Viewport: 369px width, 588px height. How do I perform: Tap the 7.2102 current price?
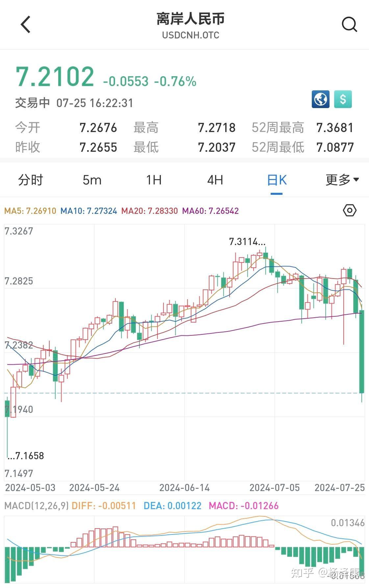click(55, 77)
